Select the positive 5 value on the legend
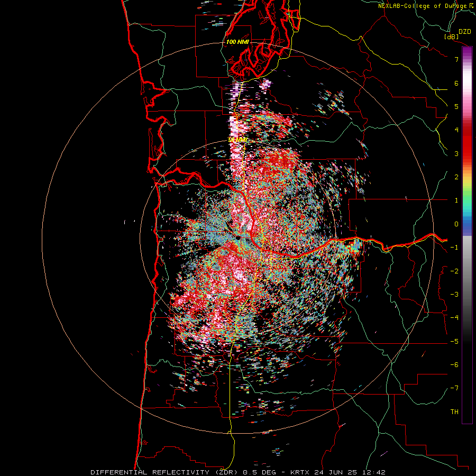Viewport: 476px width, 476px height. [456, 106]
